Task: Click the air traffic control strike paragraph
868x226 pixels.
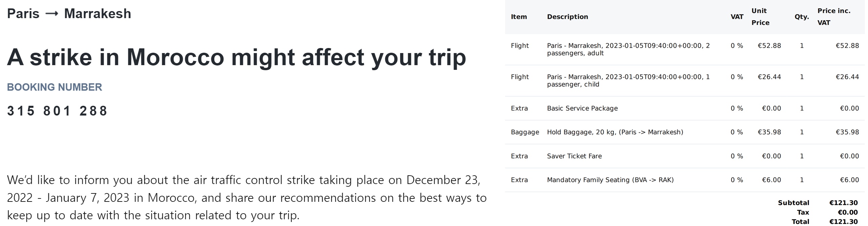Action: coord(247,198)
